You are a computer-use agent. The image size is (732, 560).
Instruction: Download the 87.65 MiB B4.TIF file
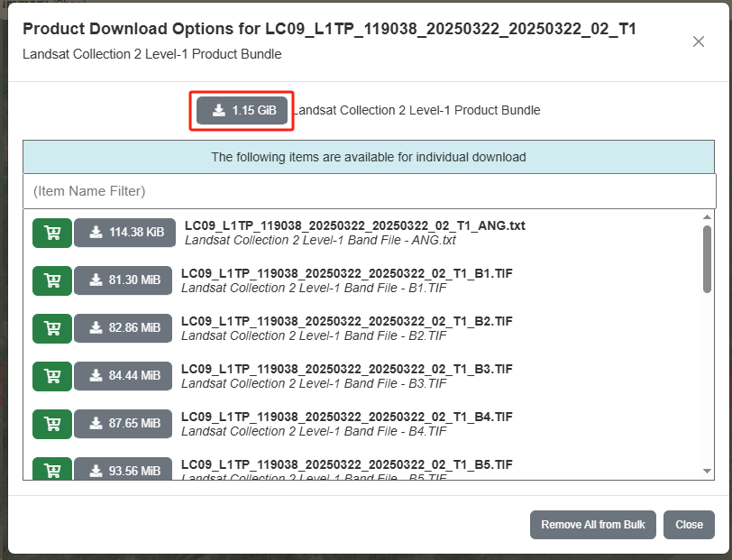(x=124, y=424)
